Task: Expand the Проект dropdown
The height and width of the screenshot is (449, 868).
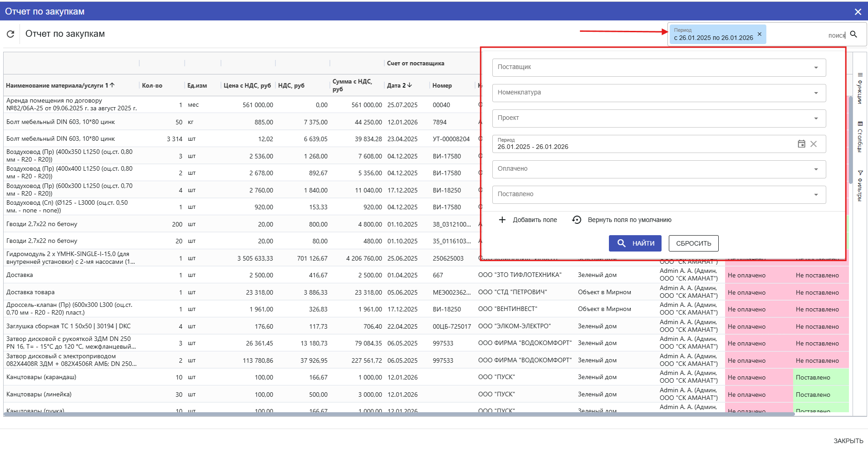Action: click(x=816, y=118)
